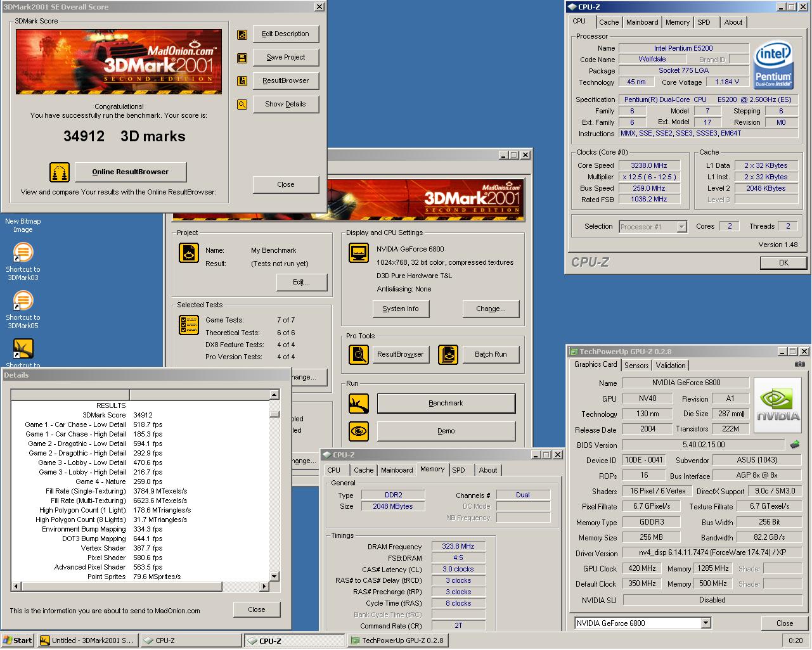Open SPD tab in lower CPU-Z window
The width and height of the screenshot is (812, 650).
459,470
